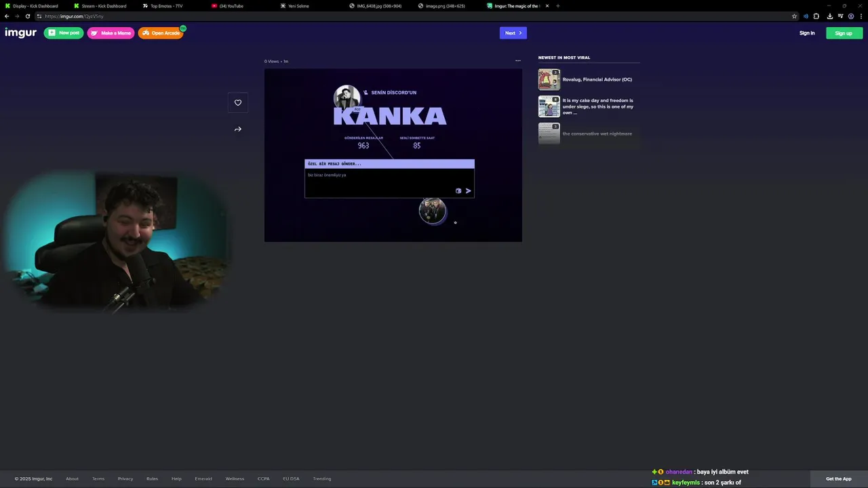Click the keyfeymls chat username
Image resolution: width=868 pixels, height=488 pixels.
point(686,483)
